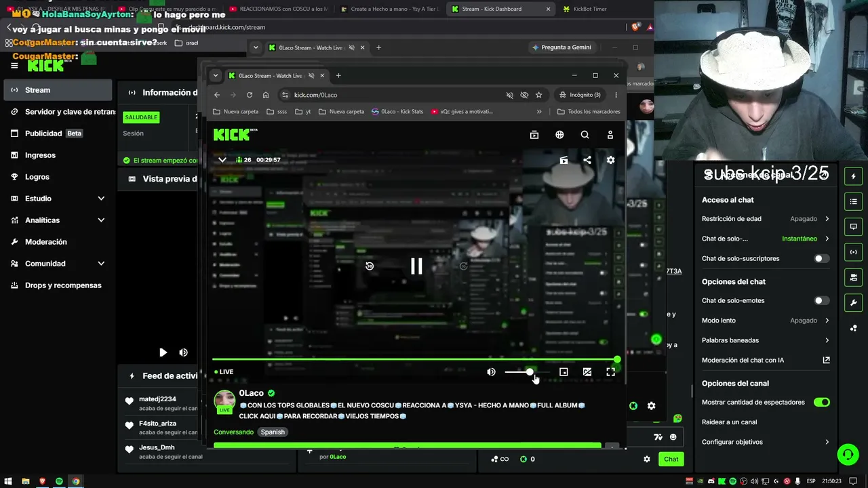Open Modo lento options
The width and height of the screenshot is (868, 488).
tap(766, 321)
